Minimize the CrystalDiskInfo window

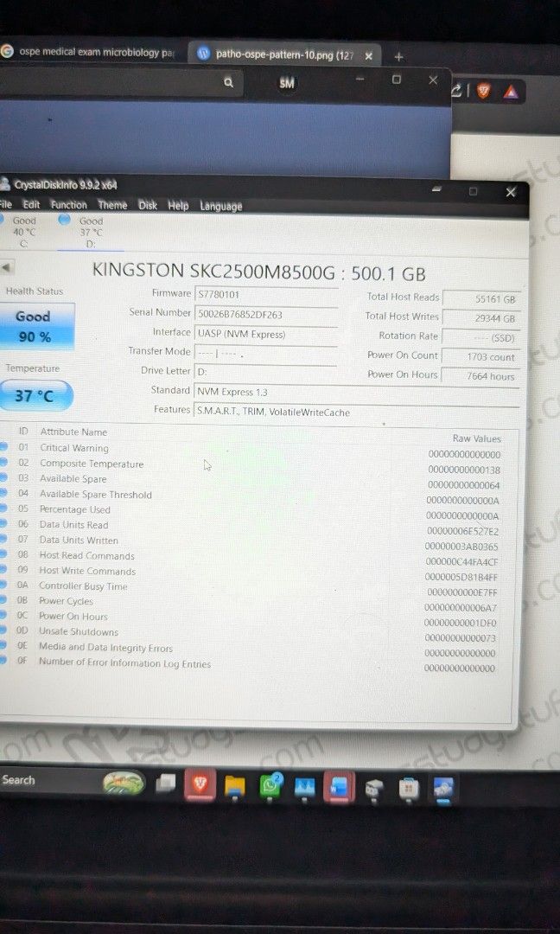(436, 189)
